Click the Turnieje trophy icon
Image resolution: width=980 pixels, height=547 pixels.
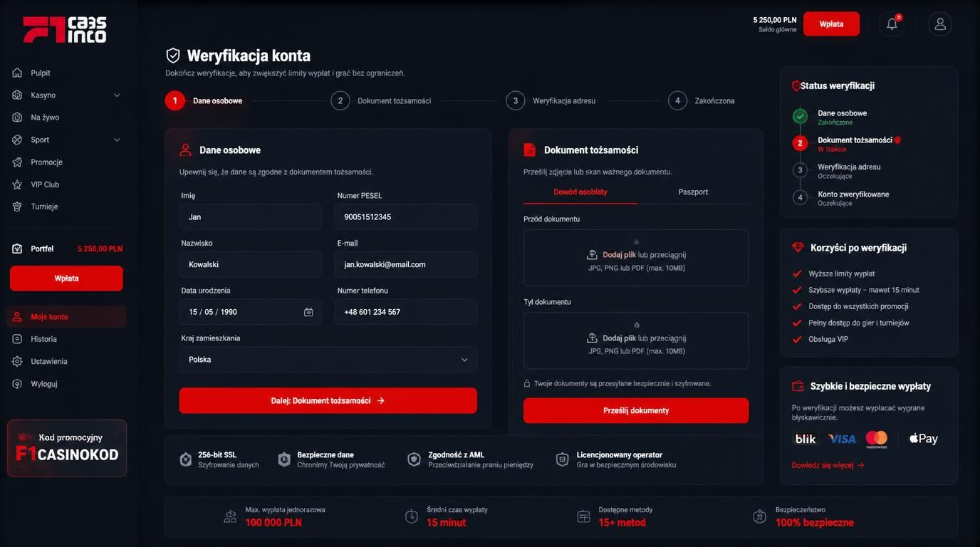click(x=17, y=207)
